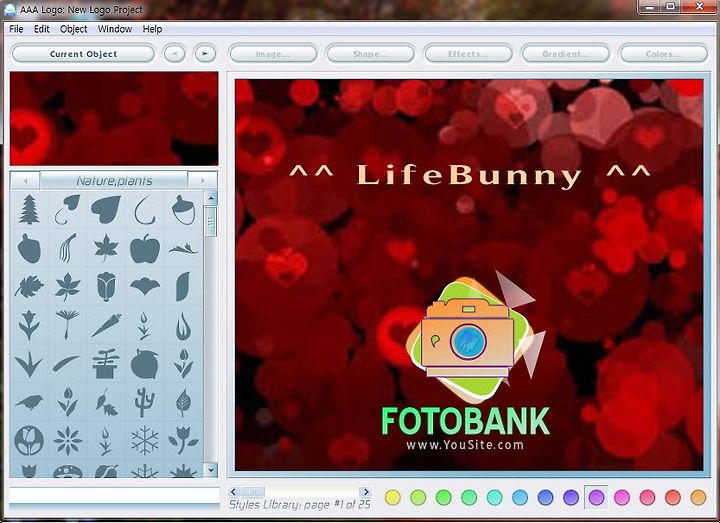The width and height of the screenshot is (720, 523).
Task: Click the object preview thumbnail
Action: [114, 118]
